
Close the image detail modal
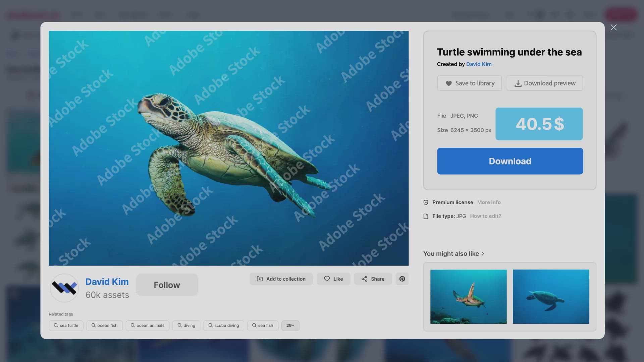(x=613, y=27)
